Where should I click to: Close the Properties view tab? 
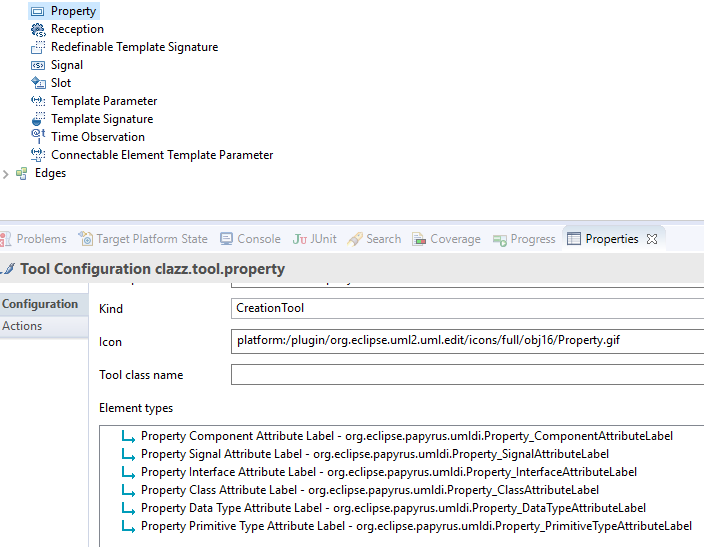tap(652, 239)
